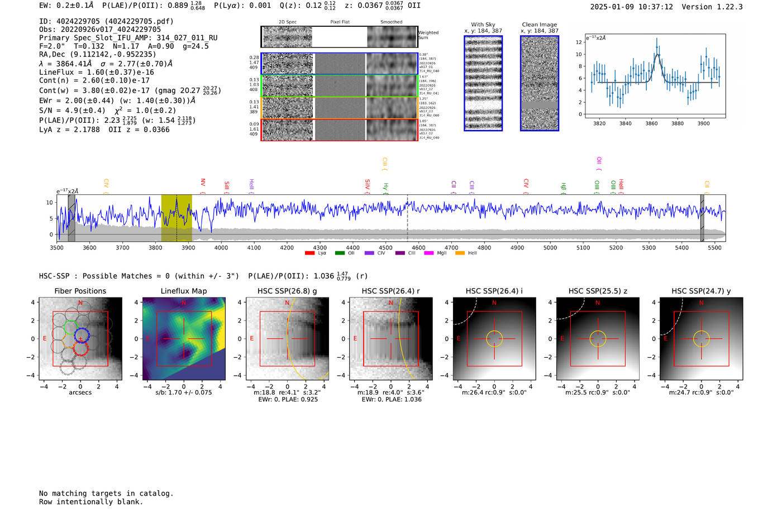
Task: Click the dark purple CIII legend swatch
Action: coord(400,253)
